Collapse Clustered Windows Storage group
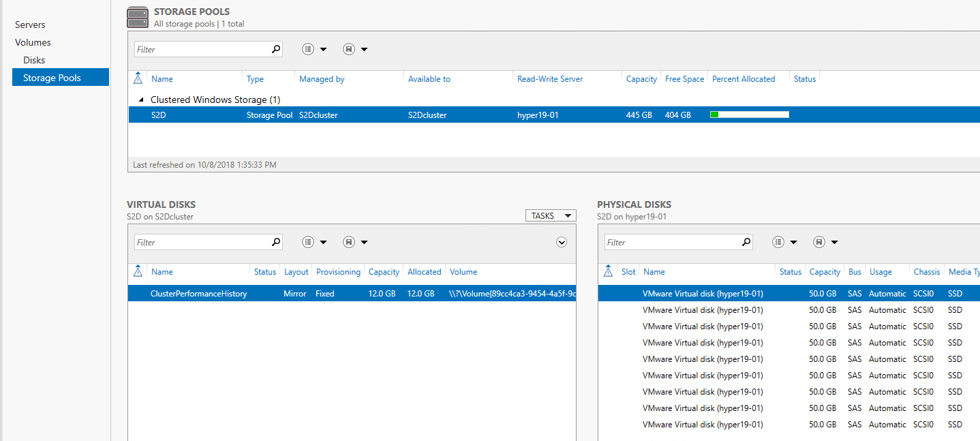Image resolution: width=980 pixels, height=441 pixels. (141, 100)
